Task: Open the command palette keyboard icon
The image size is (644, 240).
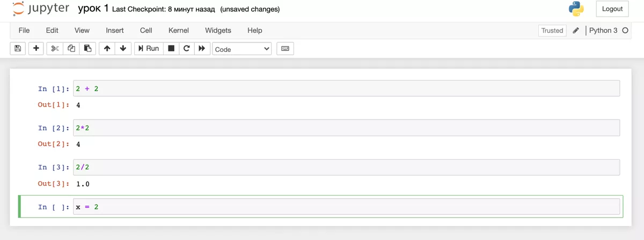Action: pyautogui.click(x=286, y=49)
